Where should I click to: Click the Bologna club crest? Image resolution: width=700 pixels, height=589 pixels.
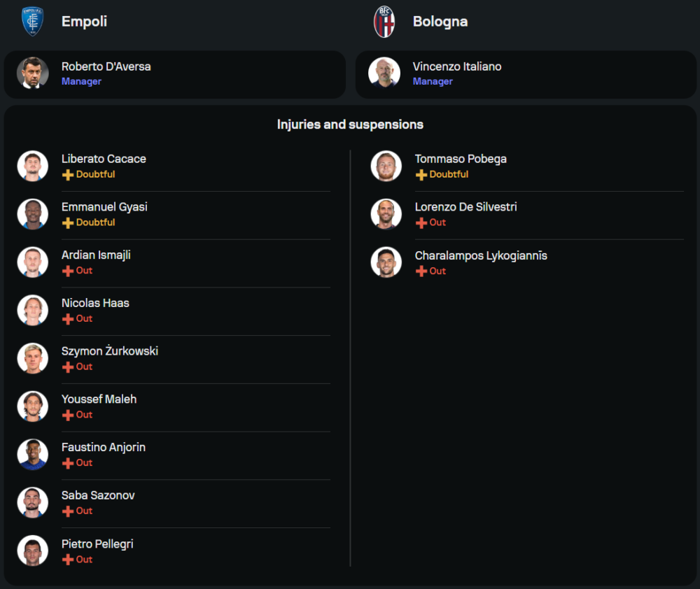pyautogui.click(x=384, y=22)
